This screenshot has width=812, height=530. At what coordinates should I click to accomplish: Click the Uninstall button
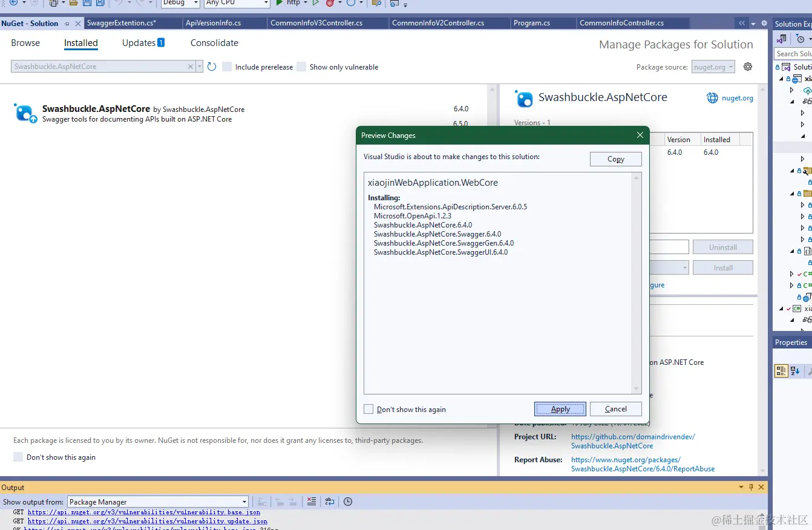[723, 247]
